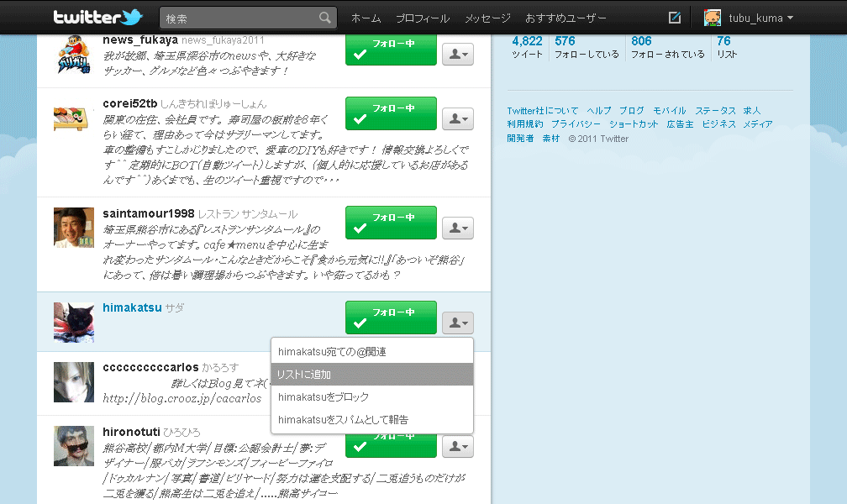Open プロフィール in top navigation
Viewport: 847px width, 504px height.
423,18
